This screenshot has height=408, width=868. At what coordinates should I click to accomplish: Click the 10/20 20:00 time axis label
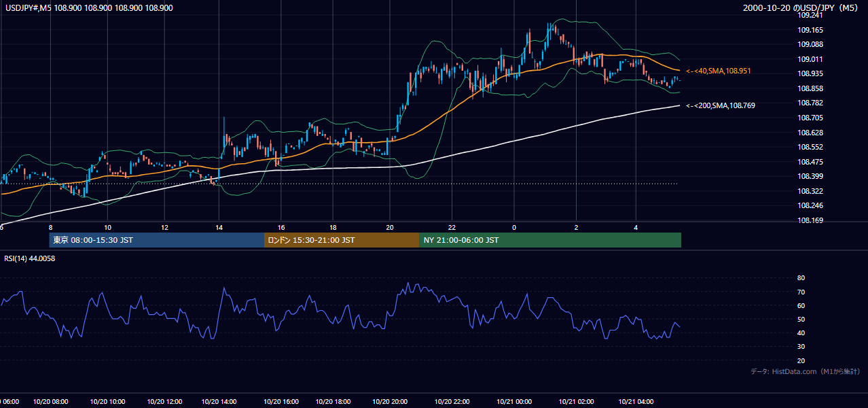point(390,402)
